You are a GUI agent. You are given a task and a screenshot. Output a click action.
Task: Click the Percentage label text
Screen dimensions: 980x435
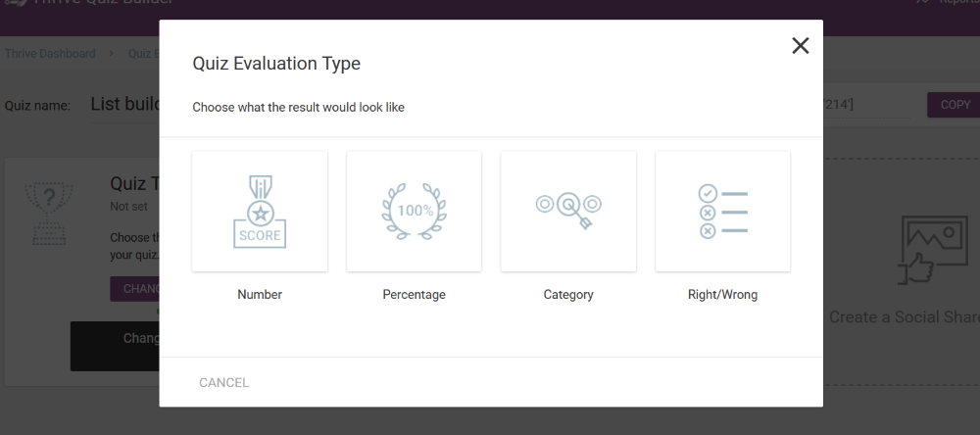click(x=414, y=295)
